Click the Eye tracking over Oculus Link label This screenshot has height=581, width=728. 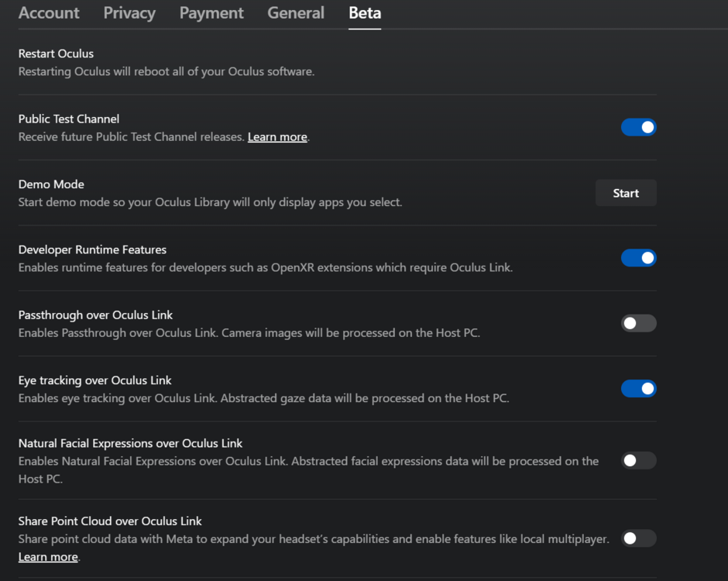tap(95, 380)
